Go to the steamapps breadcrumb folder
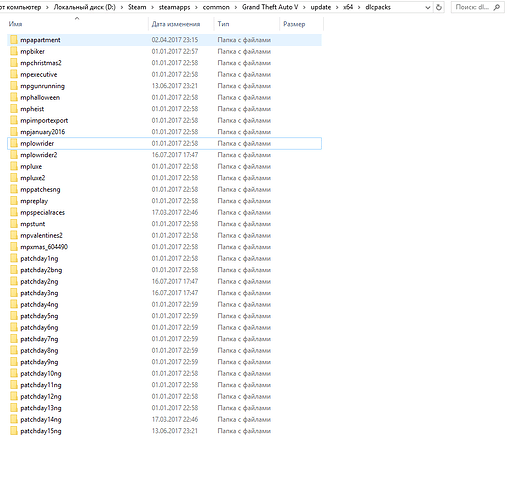Screen dimensions: 509x500 pyautogui.click(x=174, y=7)
